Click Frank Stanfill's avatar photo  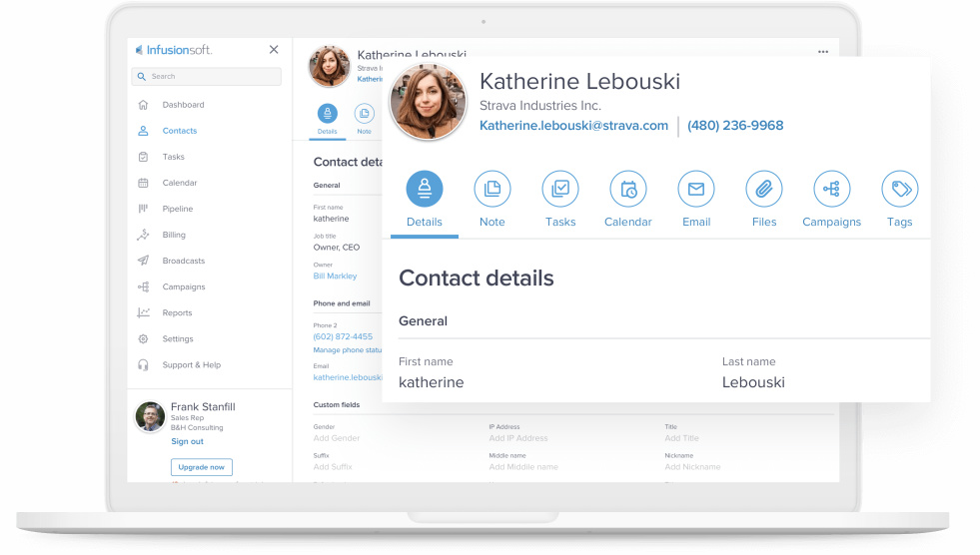(150, 416)
